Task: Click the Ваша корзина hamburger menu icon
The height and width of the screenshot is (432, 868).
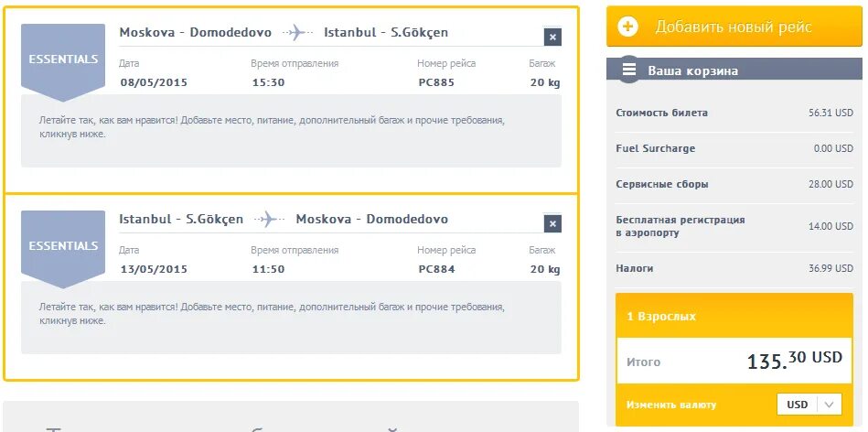Action: pyautogui.click(x=629, y=70)
